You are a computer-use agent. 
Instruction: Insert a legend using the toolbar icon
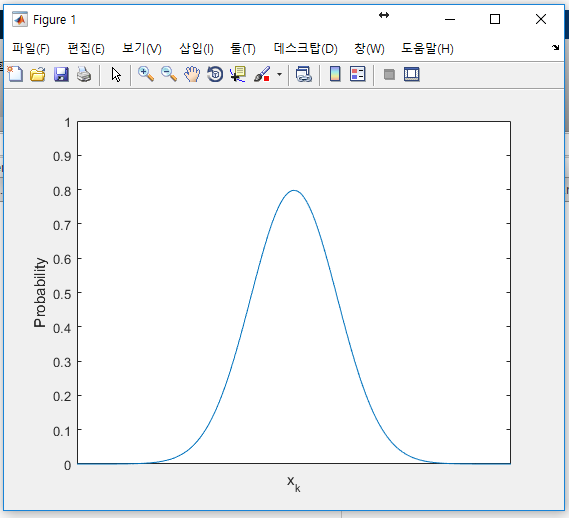(357, 74)
